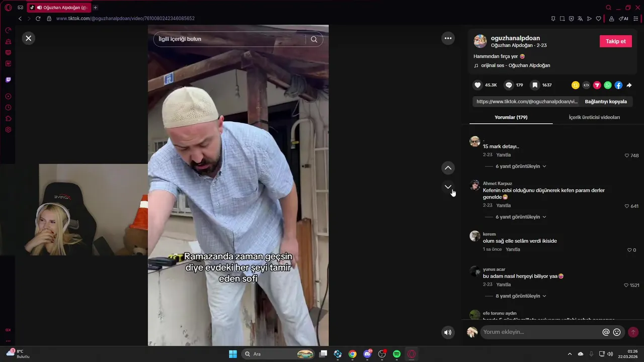This screenshot has width=644, height=362.
Task: Add page to bookmarks heart icon
Action: tap(598, 19)
